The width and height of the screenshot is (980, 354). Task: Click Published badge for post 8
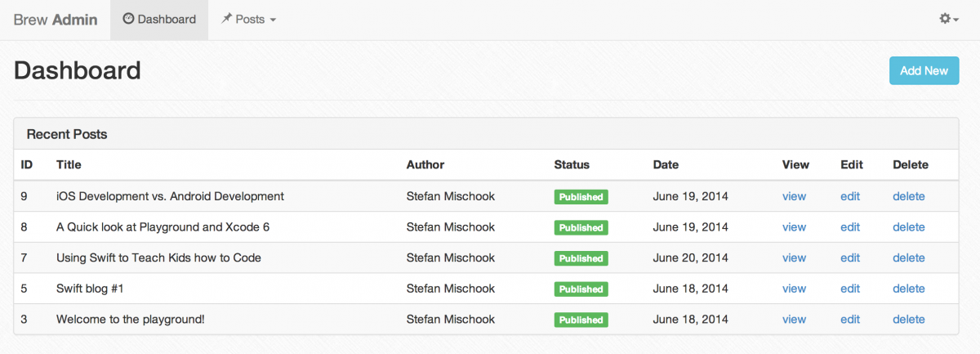(x=581, y=227)
